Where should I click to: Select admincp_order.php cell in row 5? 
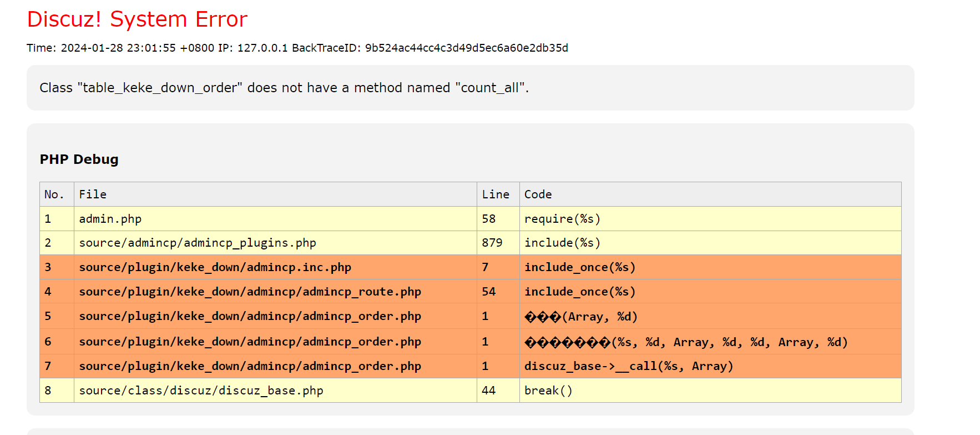click(275, 316)
